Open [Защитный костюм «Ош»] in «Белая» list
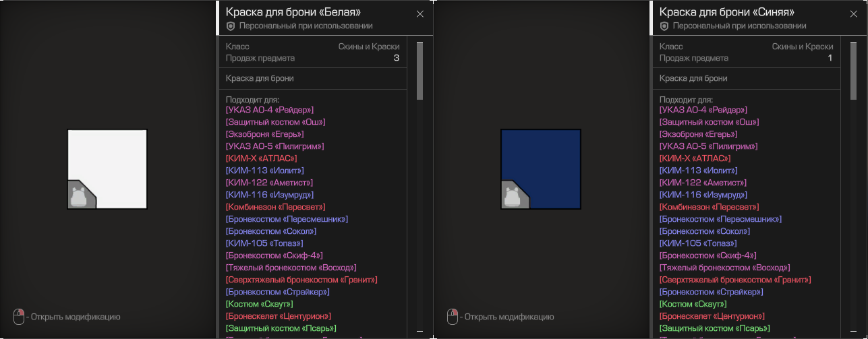 [x=276, y=122]
